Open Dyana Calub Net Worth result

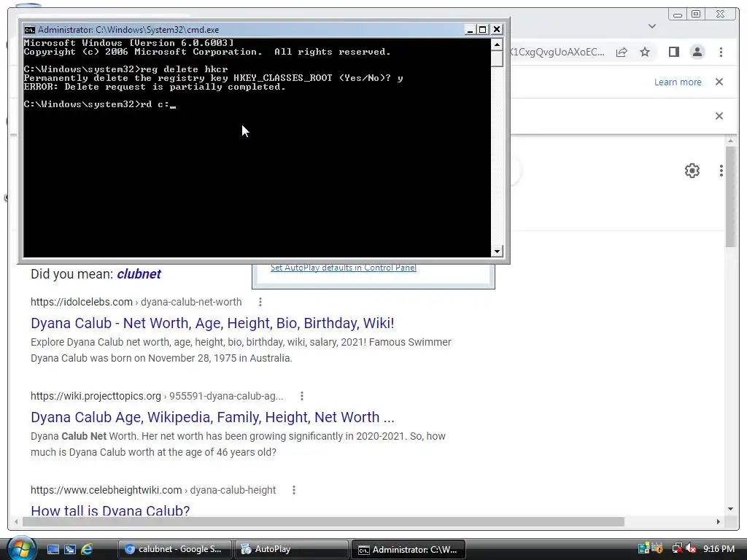pos(212,323)
